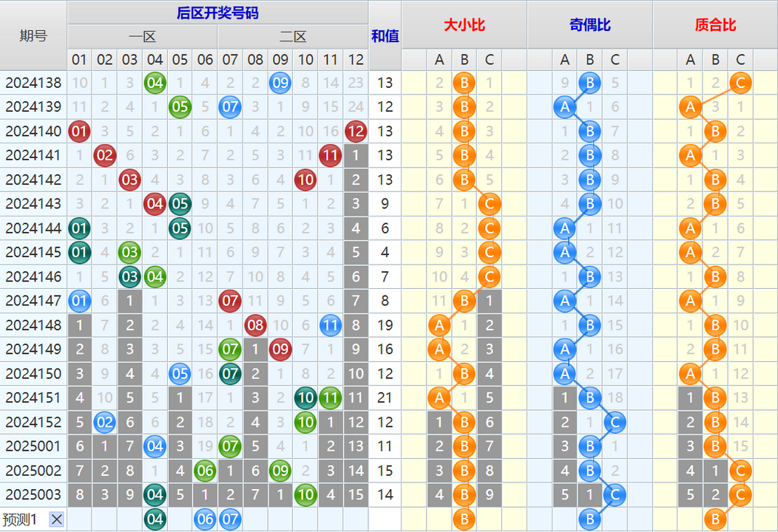The width and height of the screenshot is (778, 532).
Task: Select the 二区 header
Action: pos(293,37)
